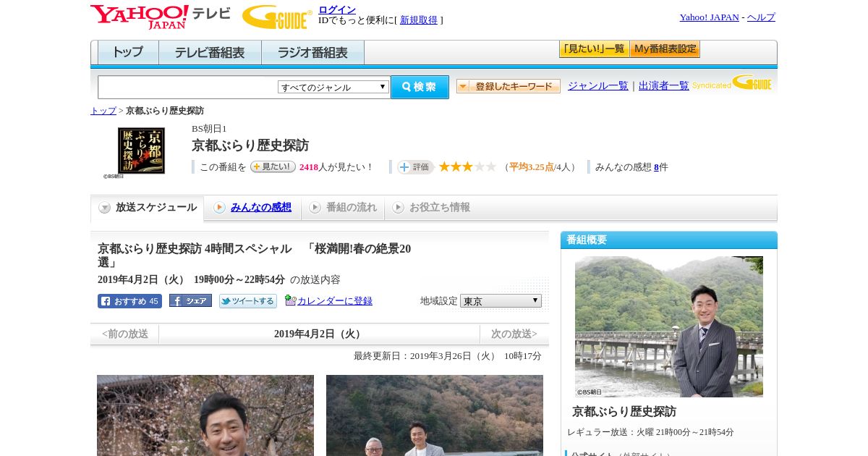Select the 放送スケジュール tab
Viewport: 868px width, 456px height.
[147, 208]
